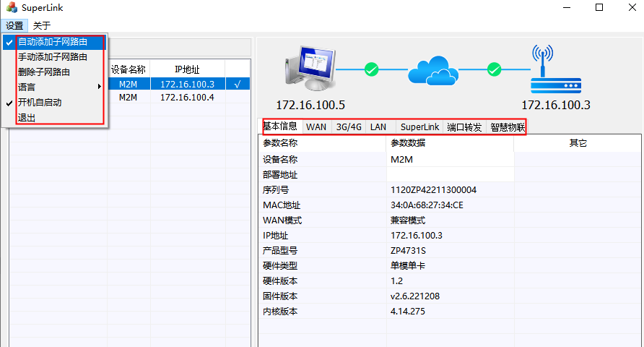Switch to the SuperLink tab
The image size is (644, 347).
pyautogui.click(x=419, y=127)
